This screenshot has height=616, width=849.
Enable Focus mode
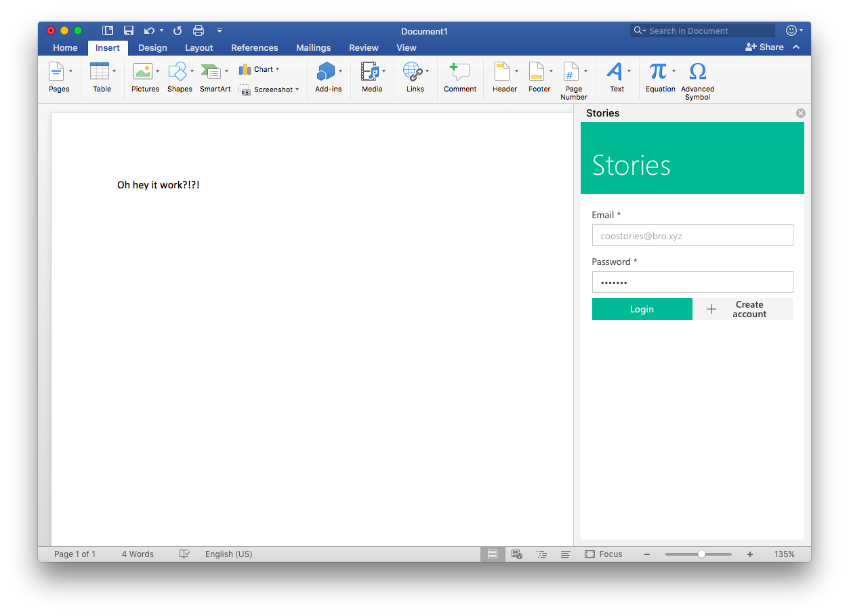603,554
